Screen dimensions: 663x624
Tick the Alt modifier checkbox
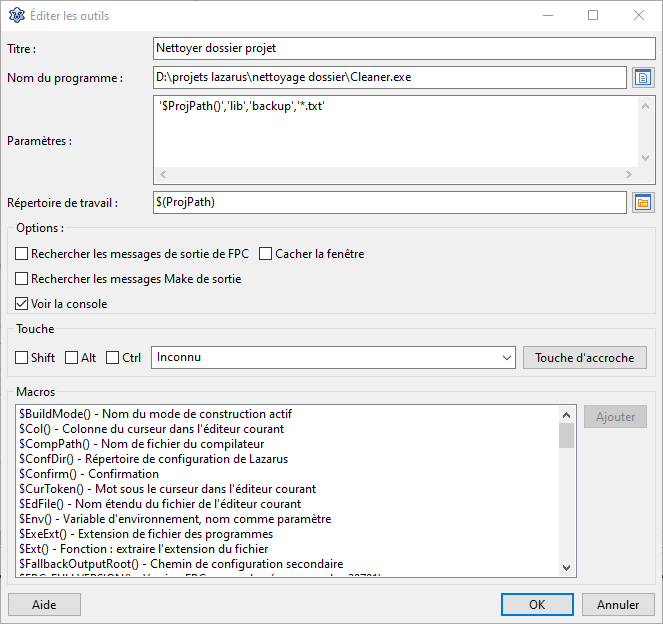(x=72, y=358)
